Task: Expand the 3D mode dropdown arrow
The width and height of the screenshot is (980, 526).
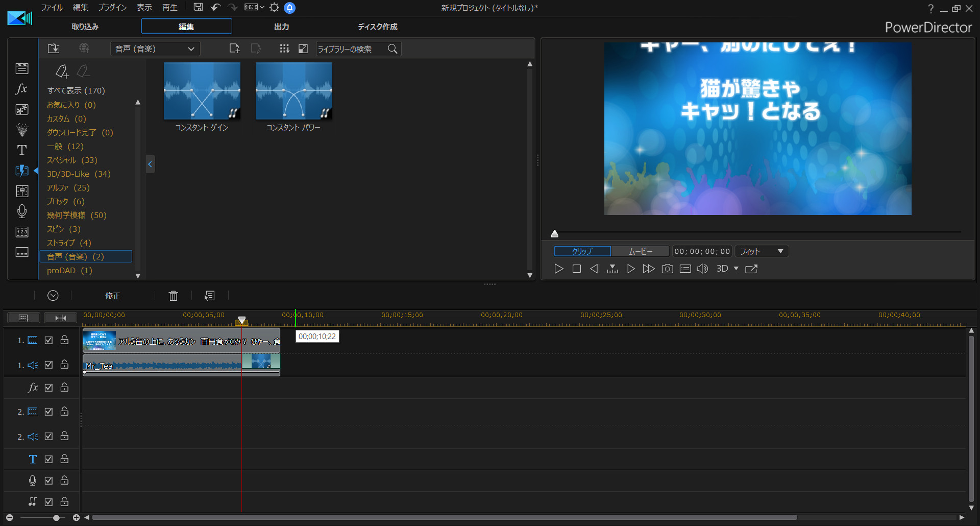Action: point(736,269)
